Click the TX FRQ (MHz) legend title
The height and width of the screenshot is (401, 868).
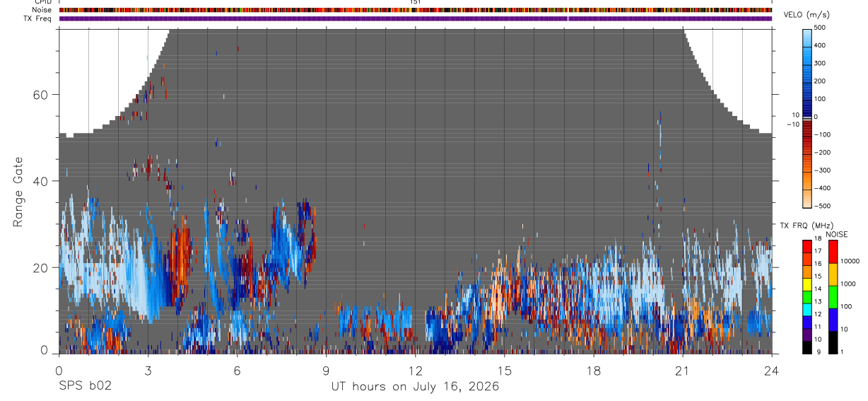802,226
